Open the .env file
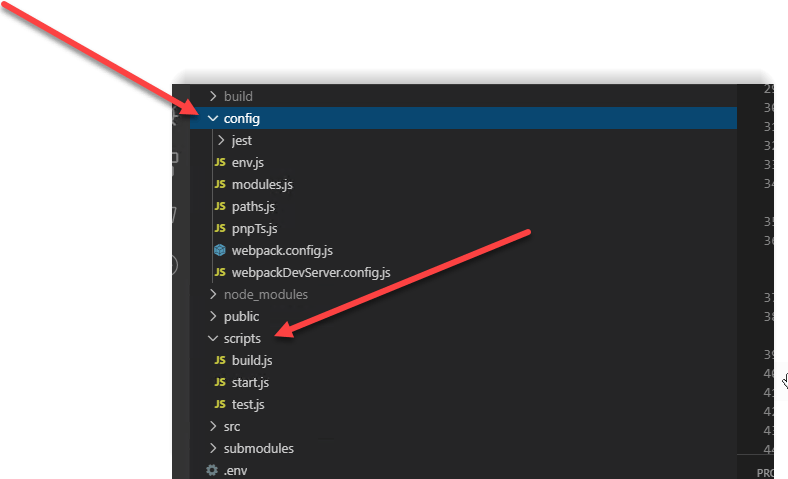This screenshot has height=479, width=788. tap(235, 470)
